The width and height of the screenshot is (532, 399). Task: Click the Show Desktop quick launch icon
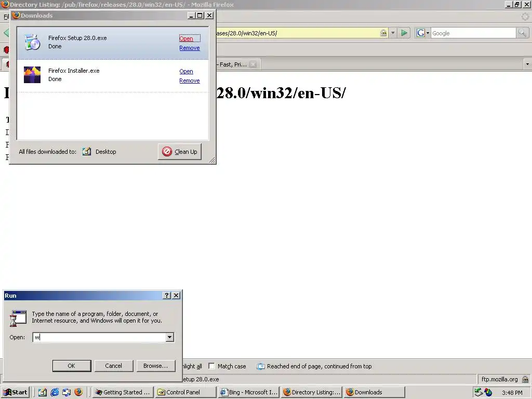pos(43,392)
